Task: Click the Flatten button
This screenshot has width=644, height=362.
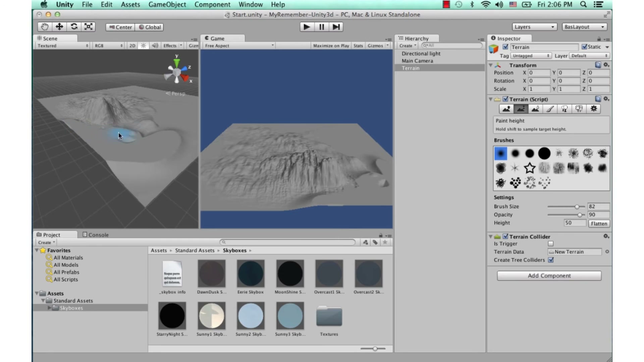Action: 599,224
